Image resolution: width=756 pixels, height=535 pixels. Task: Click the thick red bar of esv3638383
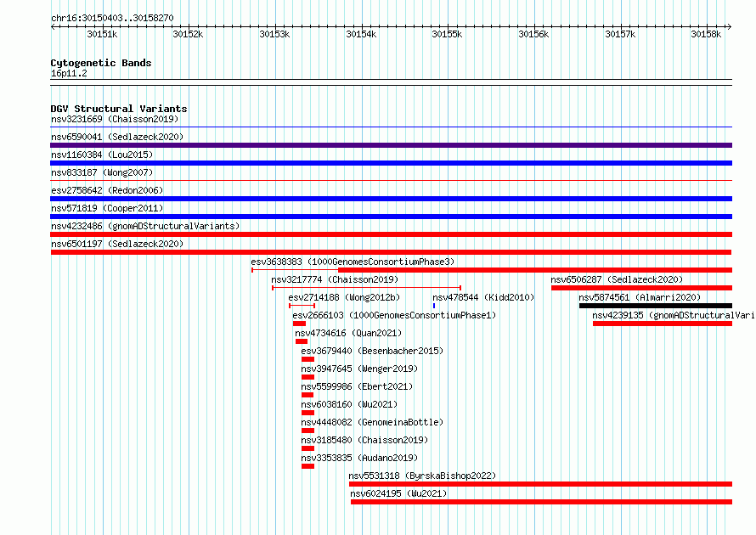(x=535, y=270)
